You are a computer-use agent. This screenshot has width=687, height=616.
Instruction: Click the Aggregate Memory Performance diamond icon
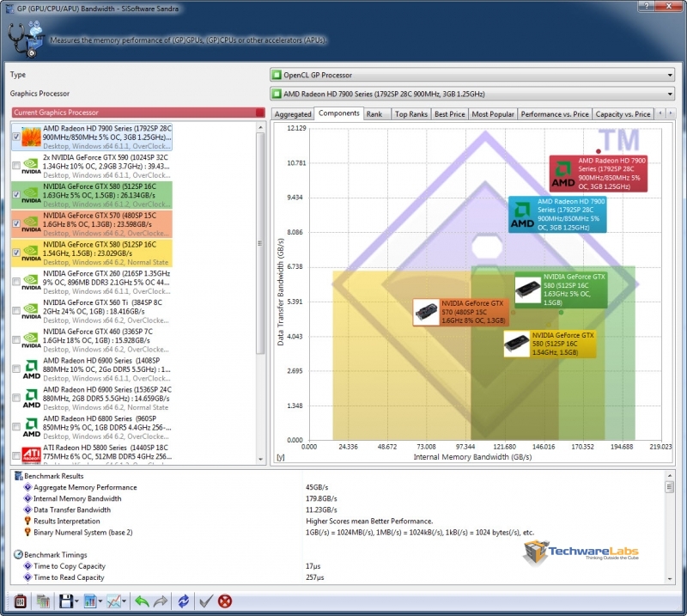tap(27, 487)
